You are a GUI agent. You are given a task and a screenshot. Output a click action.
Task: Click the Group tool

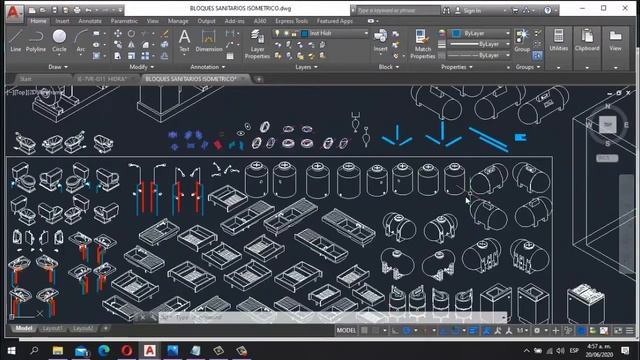coord(522,41)
